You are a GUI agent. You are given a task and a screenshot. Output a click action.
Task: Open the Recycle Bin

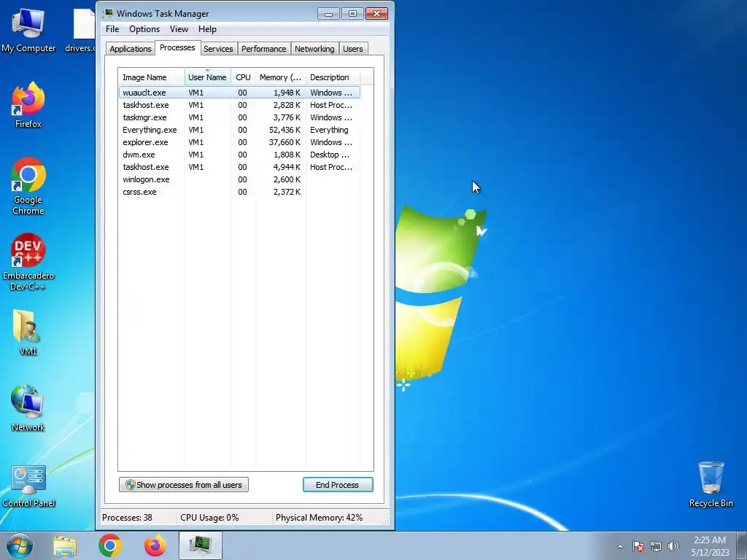click(x=711, y=485)
